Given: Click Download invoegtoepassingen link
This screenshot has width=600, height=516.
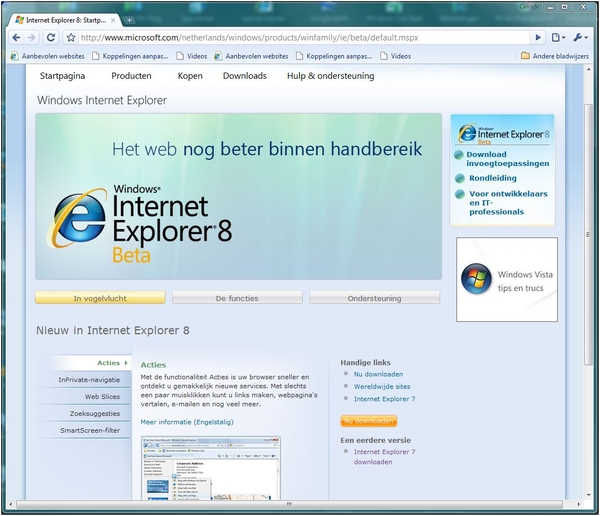Looking at the screenshot, I should click(x=507, y=159).
